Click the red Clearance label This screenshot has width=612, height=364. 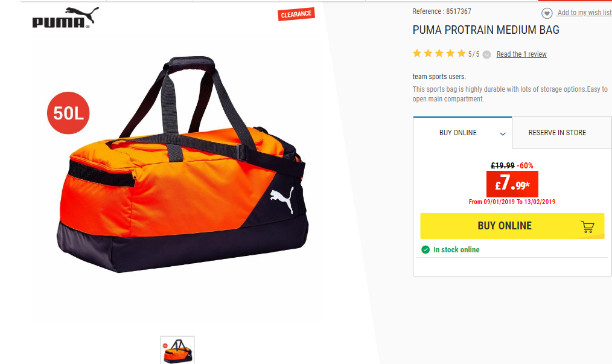click(296, 14)
